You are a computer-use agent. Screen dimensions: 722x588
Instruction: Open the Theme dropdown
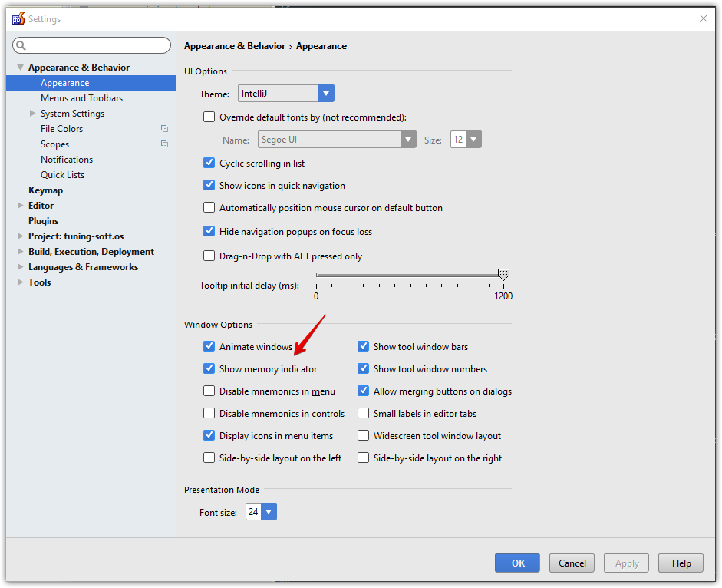point(326,92)
